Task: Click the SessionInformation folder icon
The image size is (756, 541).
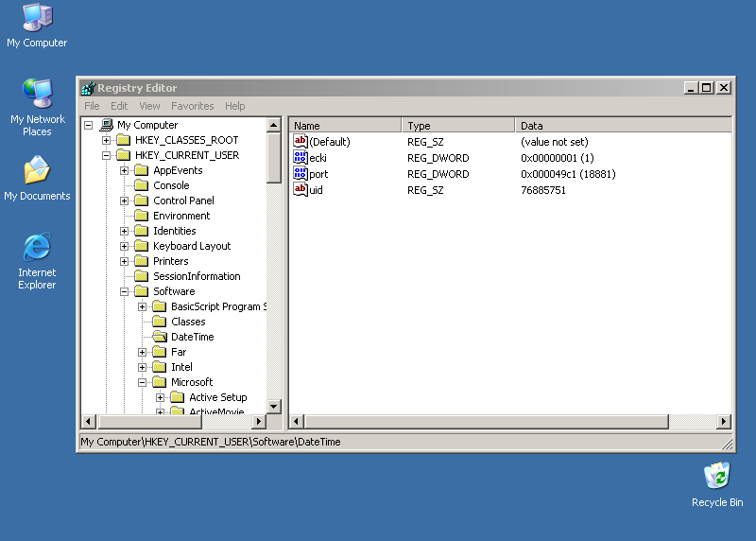Action: pyautogui.click(x=142, y=276)
